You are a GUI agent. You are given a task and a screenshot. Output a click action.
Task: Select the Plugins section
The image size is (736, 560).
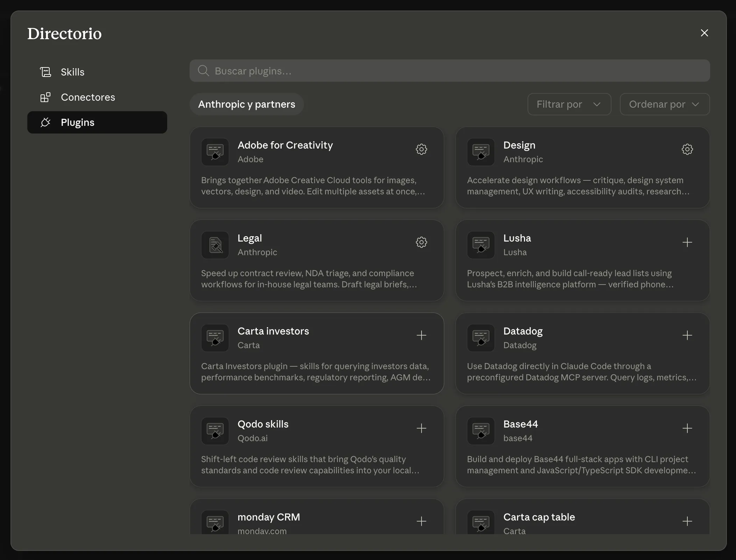pos(97,122)
